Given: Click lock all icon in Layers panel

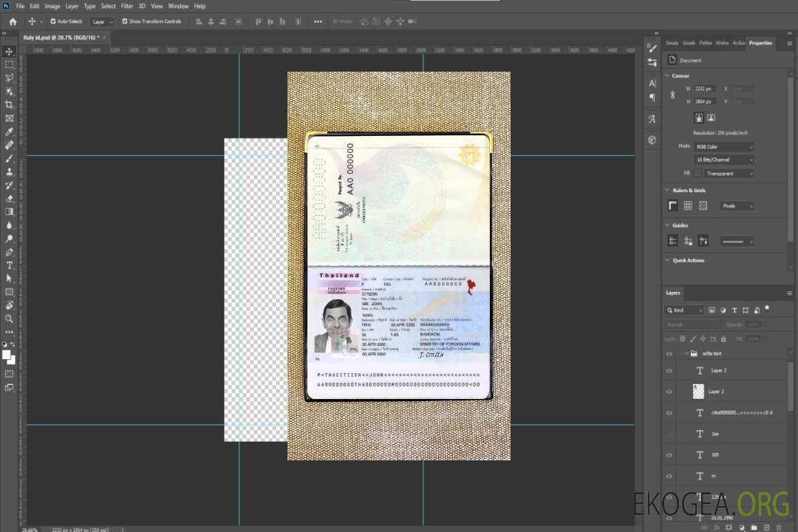Looking at the screenshot, I should (723, 338).
